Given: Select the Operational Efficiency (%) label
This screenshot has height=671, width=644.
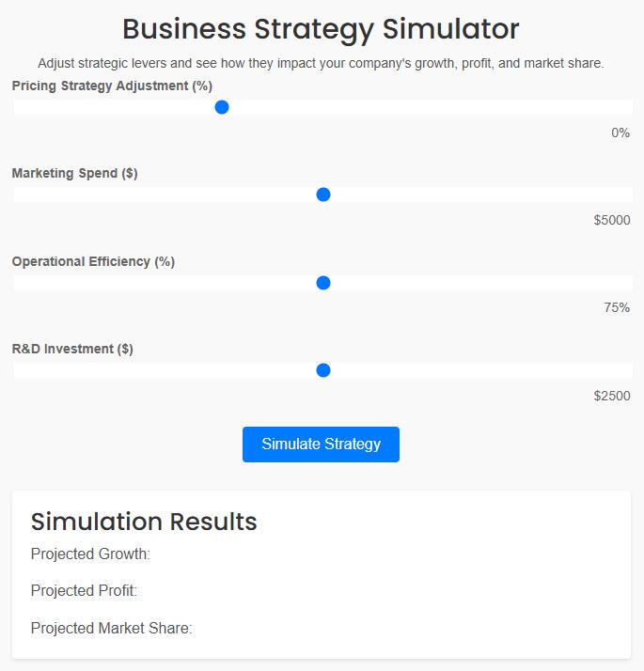Looking at the screenshot, I should point(93,261).
